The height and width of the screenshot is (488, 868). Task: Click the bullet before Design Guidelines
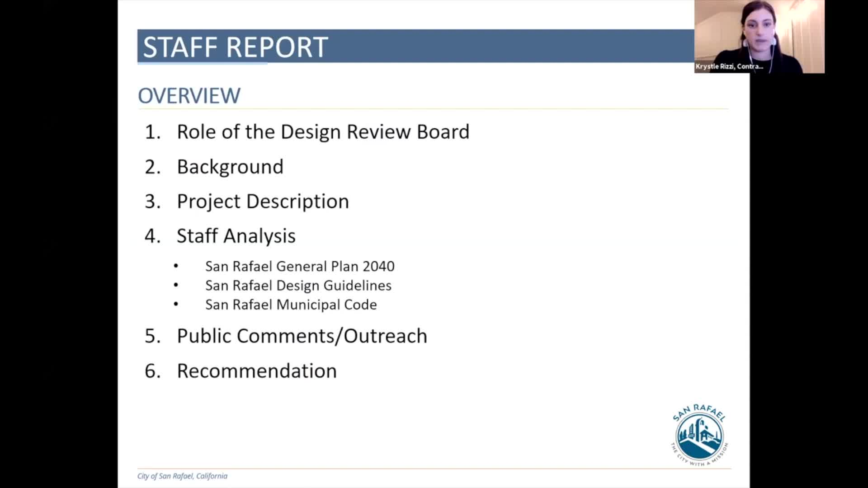tap(176, 285)
